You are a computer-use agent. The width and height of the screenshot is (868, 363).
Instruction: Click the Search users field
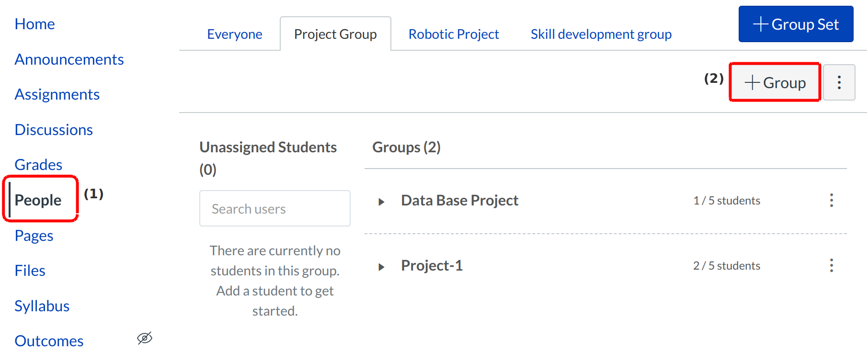click(x=274, y=209)
